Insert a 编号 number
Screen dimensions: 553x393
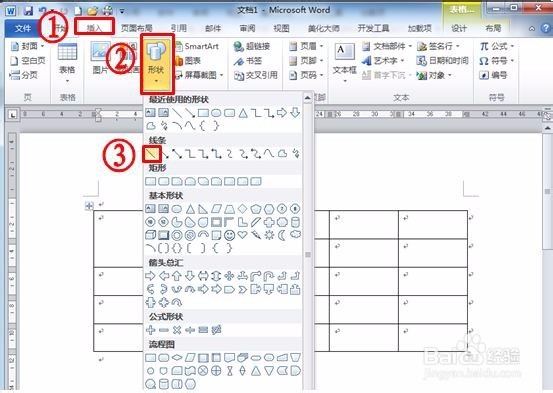point(493,75)
